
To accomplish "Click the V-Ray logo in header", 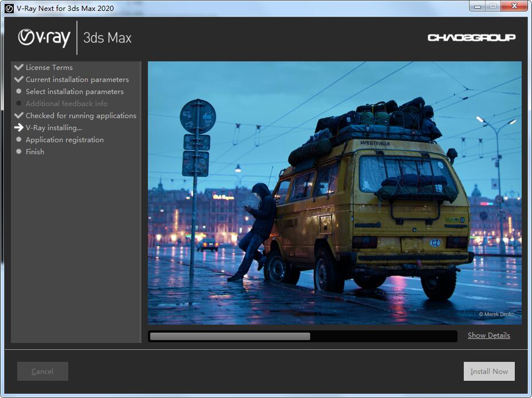I will [x=44, y=38].
